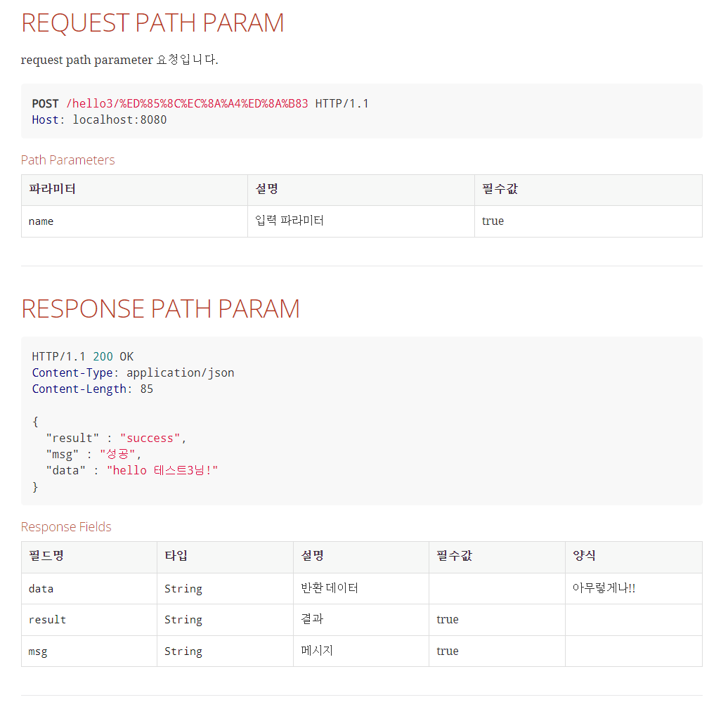728x714 pixels.
Task: Click the REQUEST PATH PARAM heading
Action: 152,22
